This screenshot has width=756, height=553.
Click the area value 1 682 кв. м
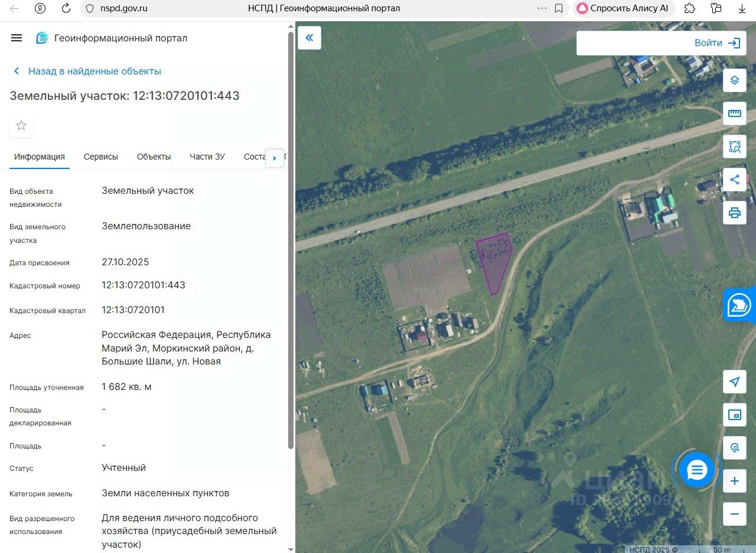(x=126, y=387)
